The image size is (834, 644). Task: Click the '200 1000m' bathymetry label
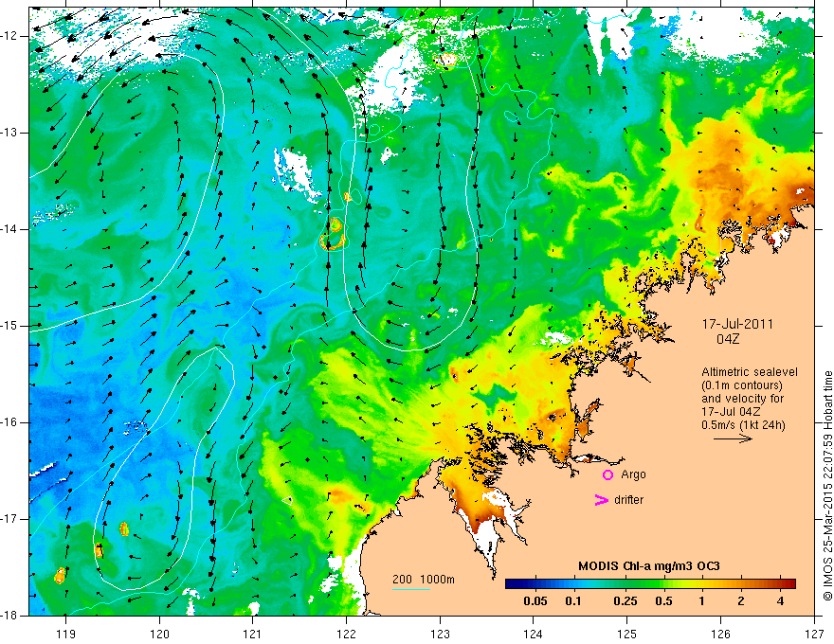tap(424, 580)
